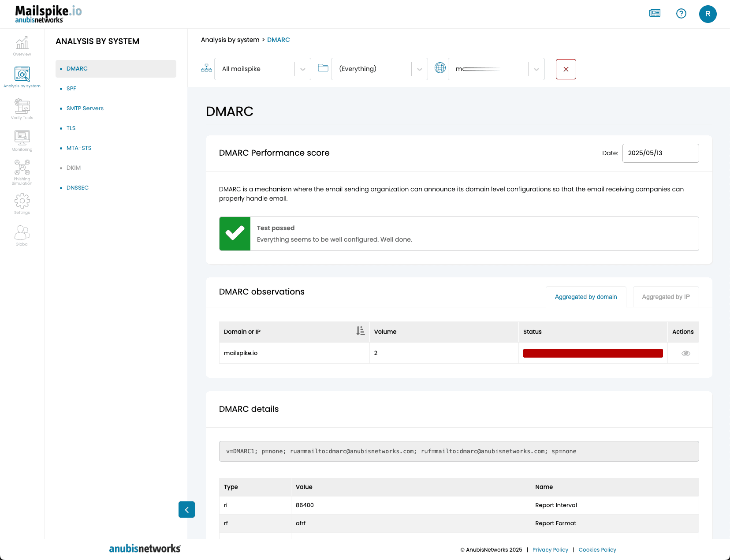
Task: Click the Date field 2025/05/13
Action: 660,153
